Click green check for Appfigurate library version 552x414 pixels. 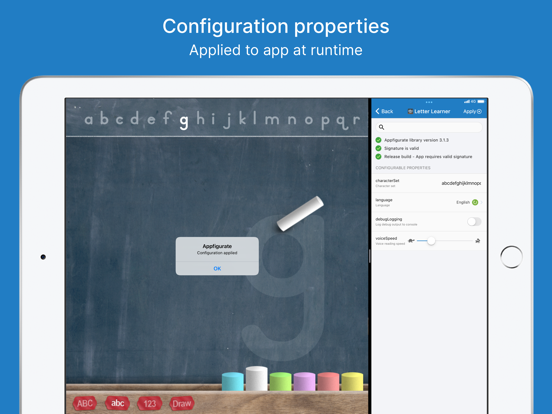pyautogui.click(x=378, y=140)
